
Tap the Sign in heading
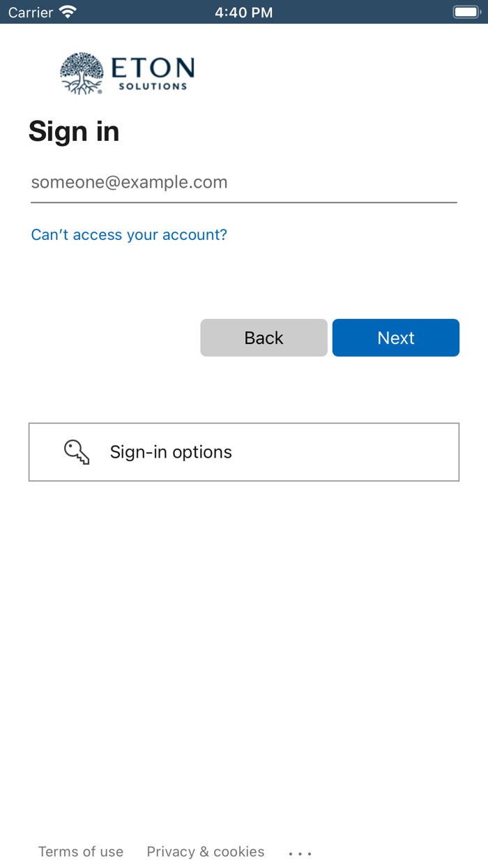pos(74,131)
